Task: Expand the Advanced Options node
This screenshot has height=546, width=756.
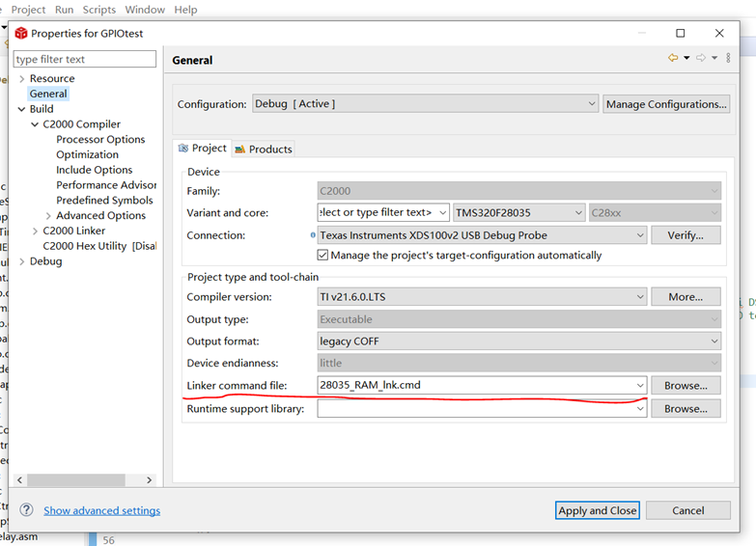Action: [48, 216]
